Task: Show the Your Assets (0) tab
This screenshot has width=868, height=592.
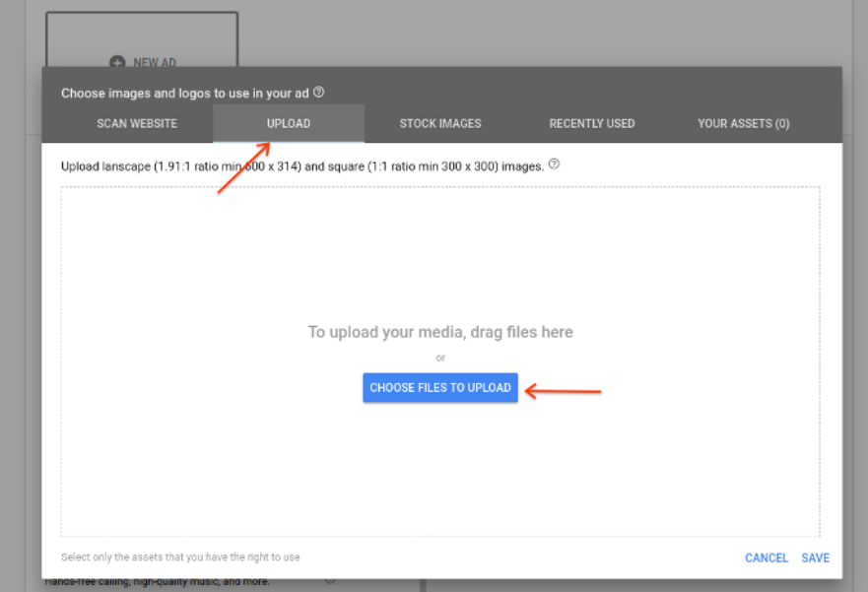Action: click(x=744, y=123)
